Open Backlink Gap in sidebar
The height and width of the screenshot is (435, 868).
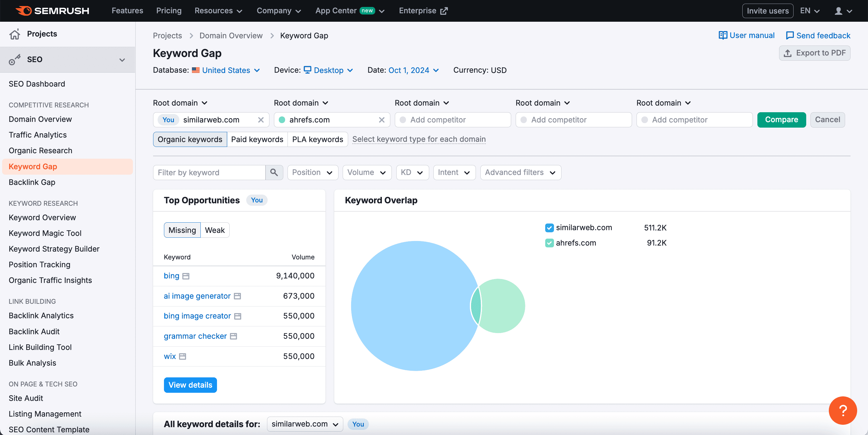tap(32, 182)
